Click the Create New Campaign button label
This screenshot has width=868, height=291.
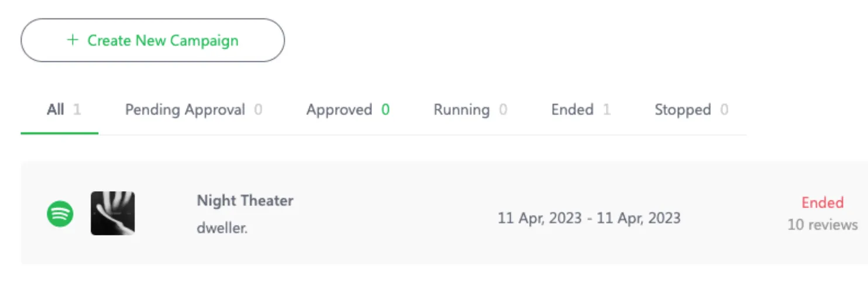(x=163, y=40)
